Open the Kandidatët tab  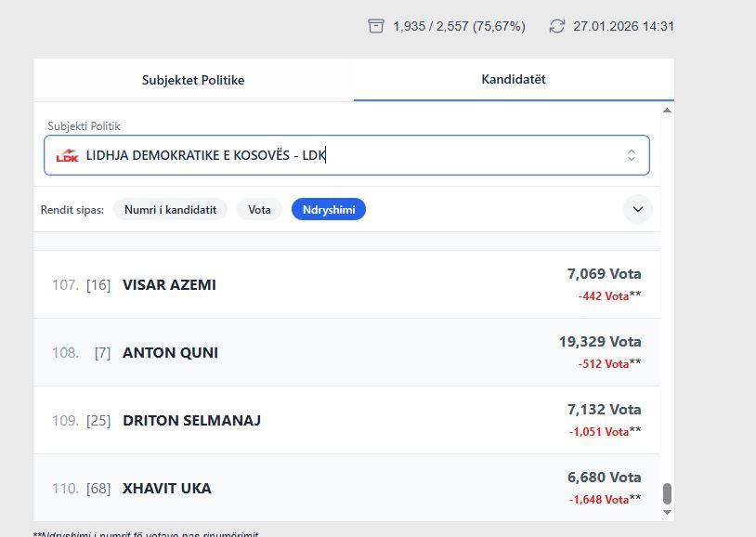tap(514, 80)
